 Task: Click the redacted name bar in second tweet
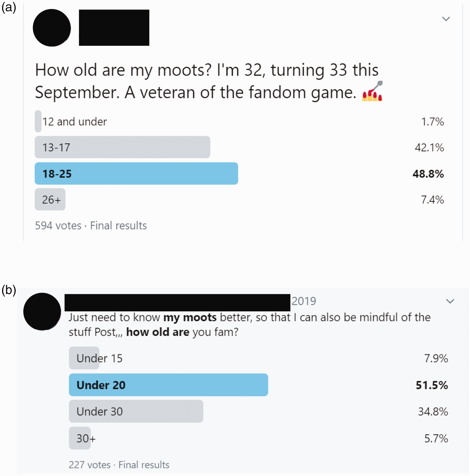point(177,303)
